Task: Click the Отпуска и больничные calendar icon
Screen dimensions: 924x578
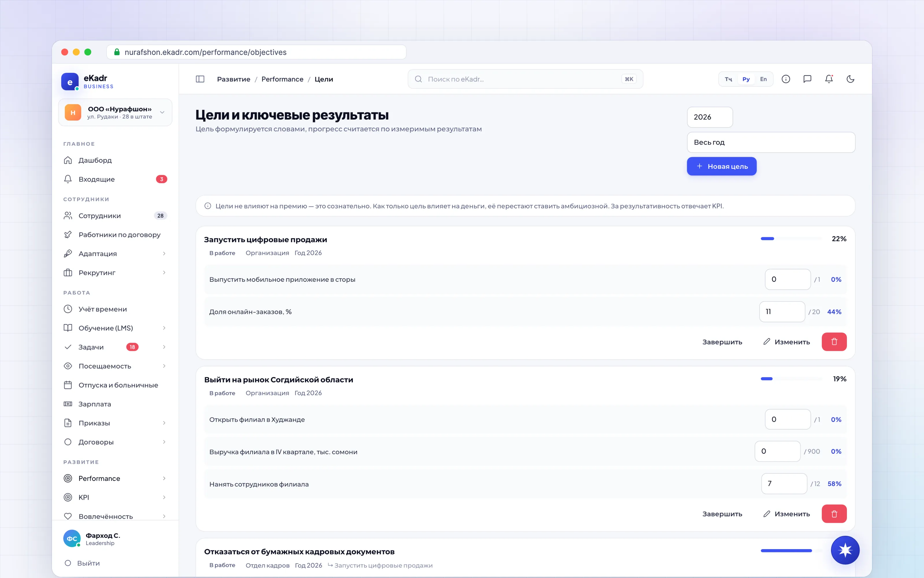Action: [68, 385]
